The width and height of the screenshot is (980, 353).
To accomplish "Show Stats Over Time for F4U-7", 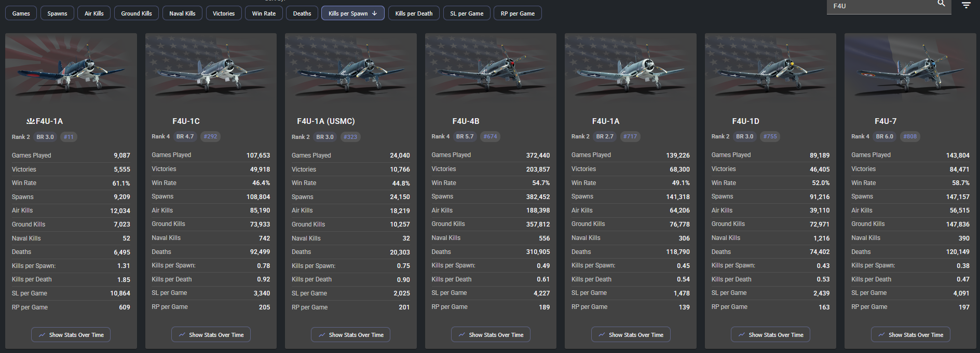I will pos(910,335).
